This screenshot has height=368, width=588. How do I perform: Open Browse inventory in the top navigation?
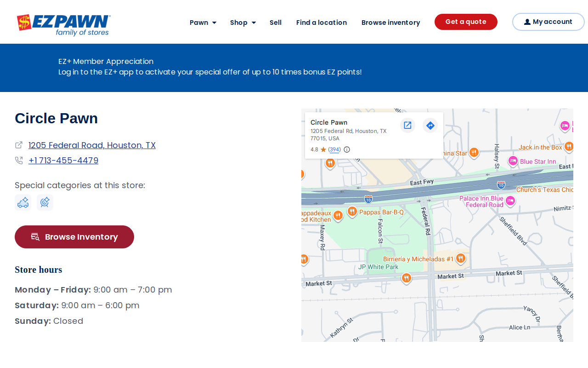(x=391, y=23)
